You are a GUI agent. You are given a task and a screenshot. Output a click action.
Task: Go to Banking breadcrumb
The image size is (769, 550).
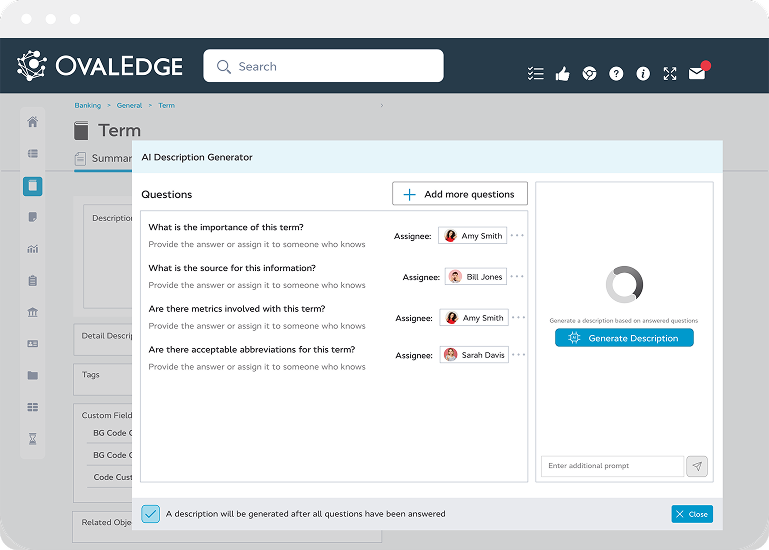(88, 105)
